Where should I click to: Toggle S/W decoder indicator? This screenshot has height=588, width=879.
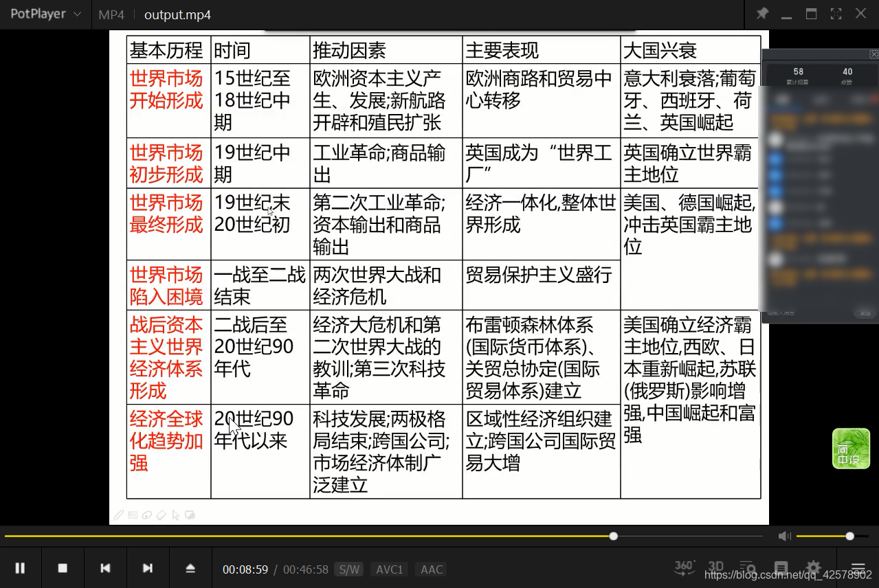(349, 569)
